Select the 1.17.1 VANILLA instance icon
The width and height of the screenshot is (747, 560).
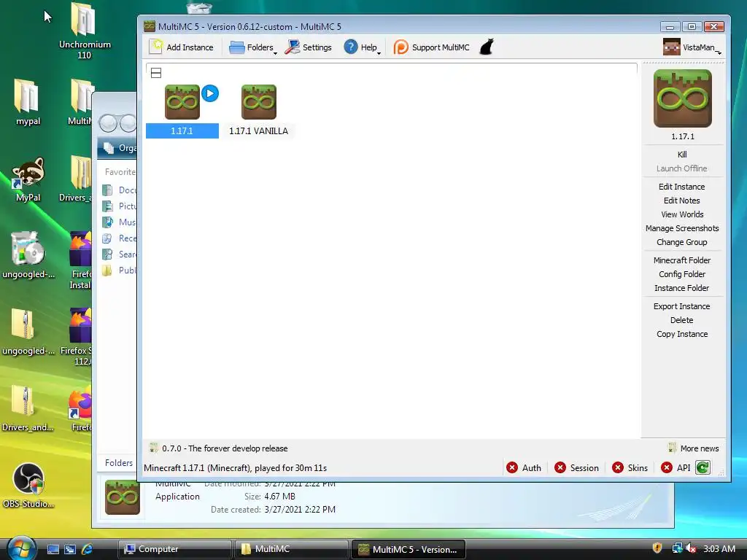[259, 102]
